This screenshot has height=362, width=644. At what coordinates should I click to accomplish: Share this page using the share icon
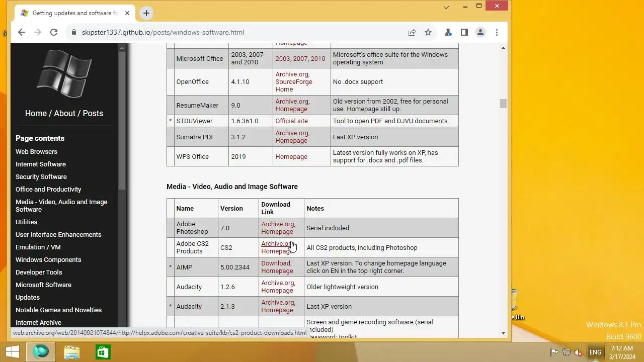(412, 32)
